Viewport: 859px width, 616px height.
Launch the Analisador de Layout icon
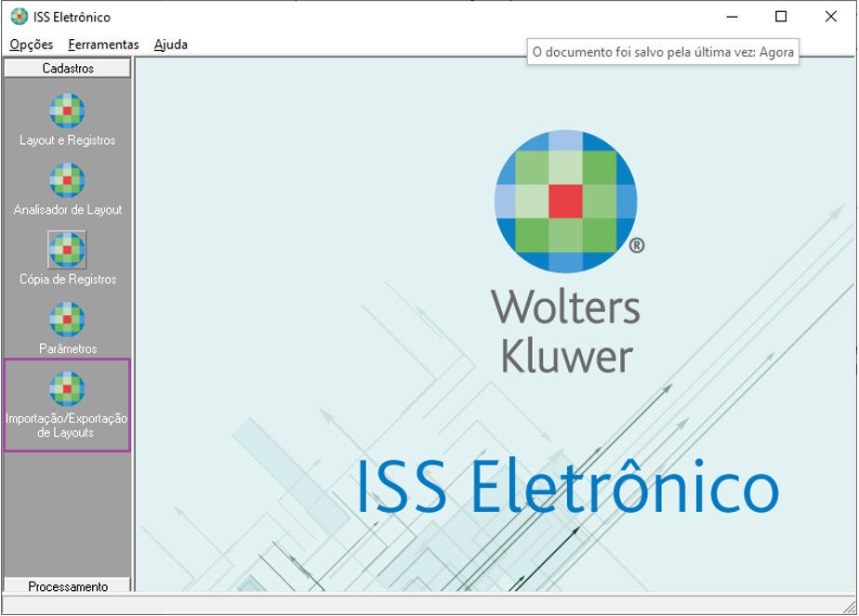pos(67,180)
